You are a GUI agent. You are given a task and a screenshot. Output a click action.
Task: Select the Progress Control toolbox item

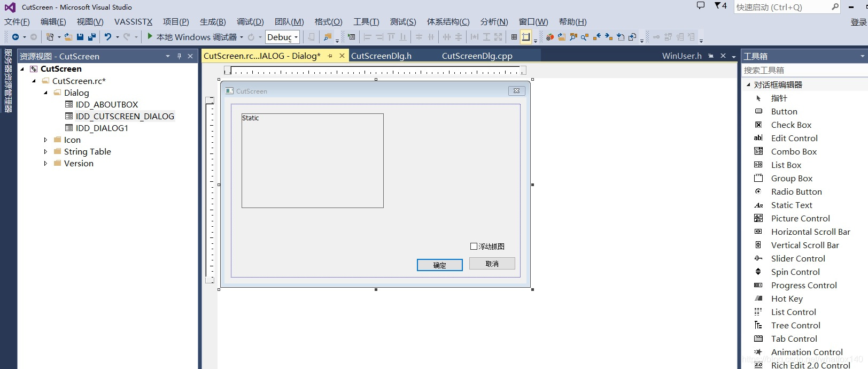coord(804,285)
